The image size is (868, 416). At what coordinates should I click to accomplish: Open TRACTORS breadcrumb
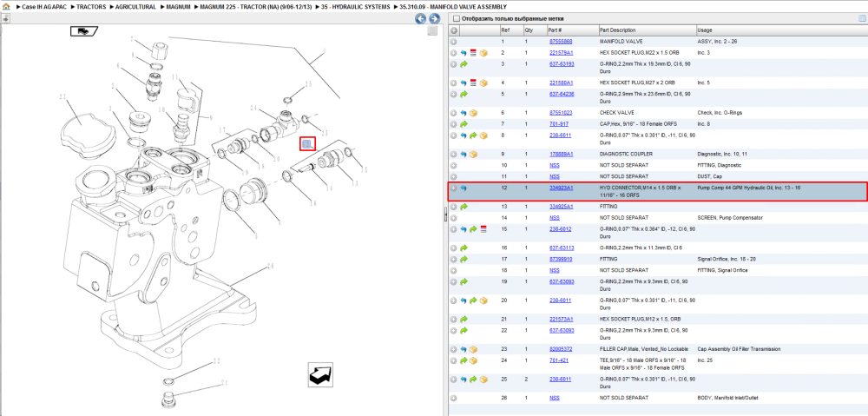(x=91, y=7)
